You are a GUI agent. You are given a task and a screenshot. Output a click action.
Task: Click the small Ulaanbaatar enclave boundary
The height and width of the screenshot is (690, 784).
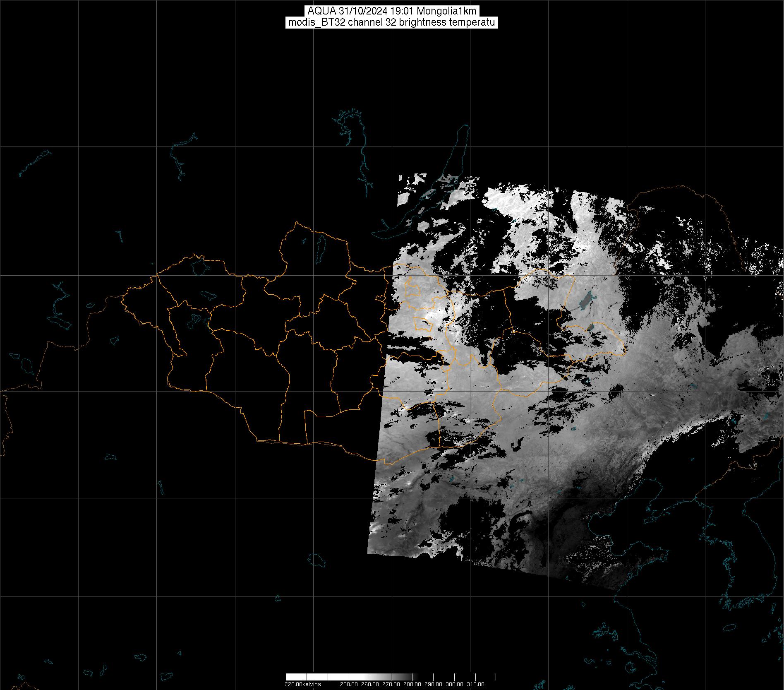click(x=424, y=324)
